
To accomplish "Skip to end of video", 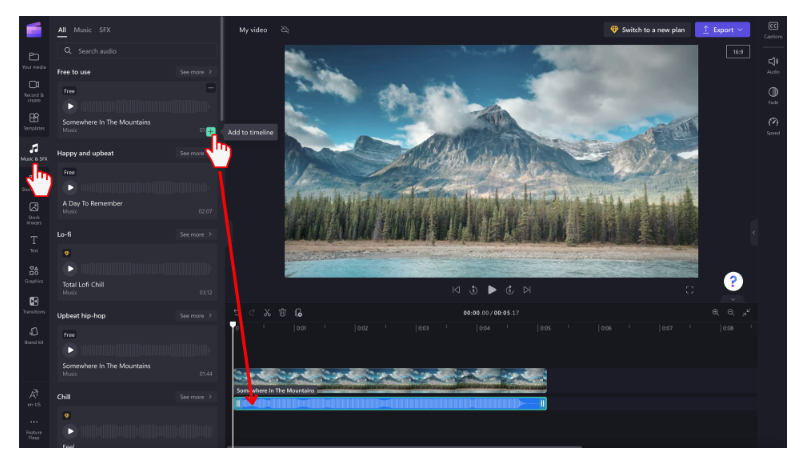I will [527, 290].
